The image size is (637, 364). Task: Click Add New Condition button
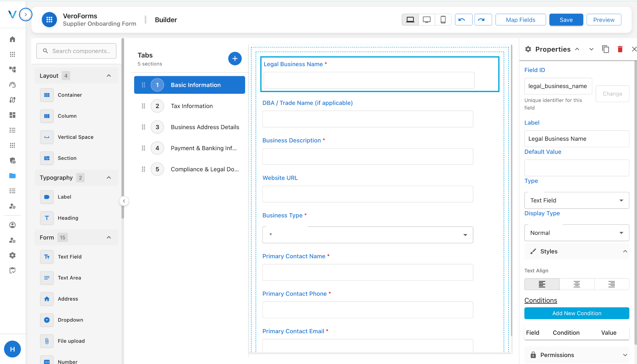point(577,313)
